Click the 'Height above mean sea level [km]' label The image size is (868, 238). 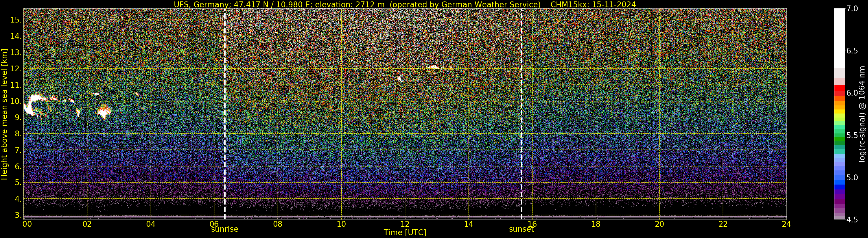[x=4, y=114]
